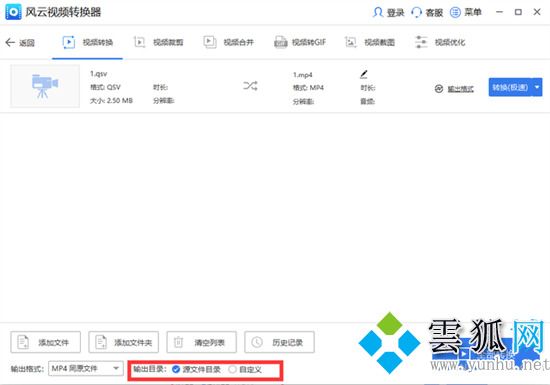This screenshot has width=550, height=385.
Task: Click the pencil edit icon for 1.mp4
Action: pyautogui.click(x=364, y=74)
